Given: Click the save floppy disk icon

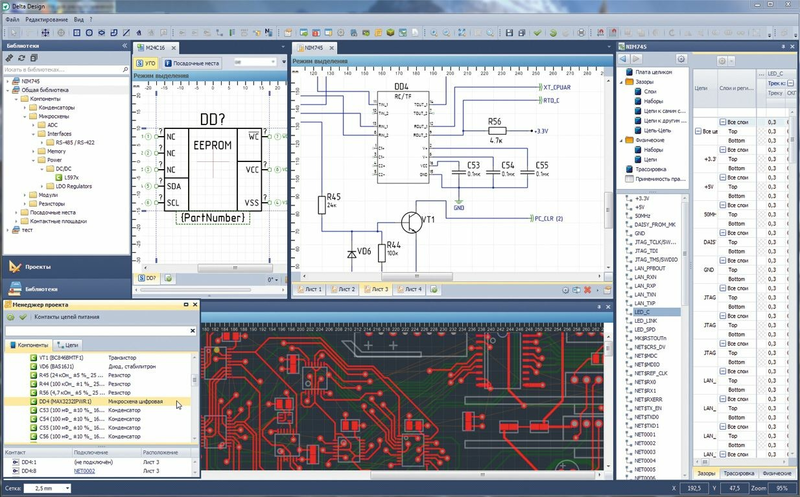Looking at the screenshot, I should 509,33.
